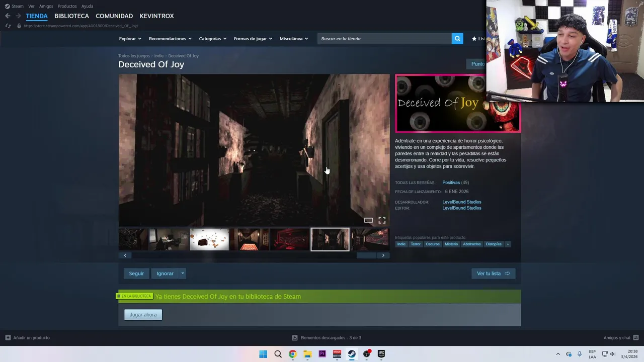Go to previous thumbnails with left arrow

(x=125, y=255)
